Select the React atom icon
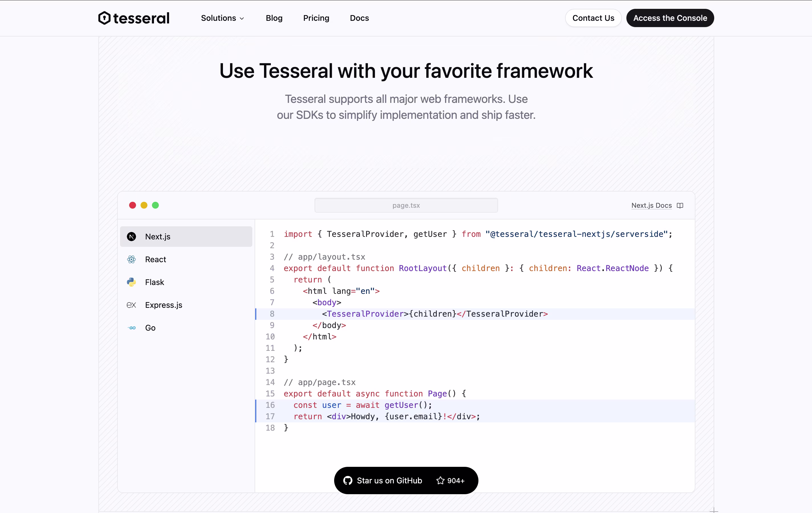 click(131, 259)
